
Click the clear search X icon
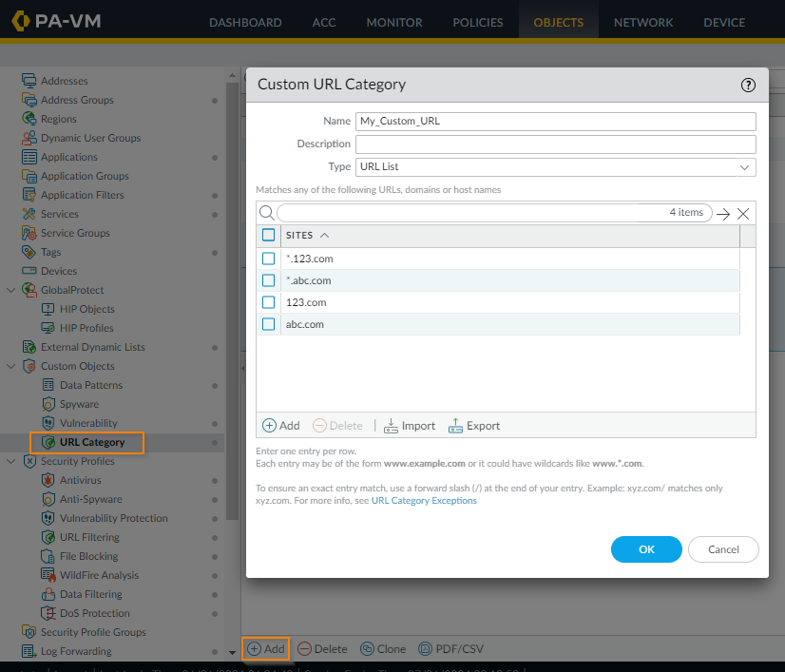pyautogui.click(x=743, y=214)
